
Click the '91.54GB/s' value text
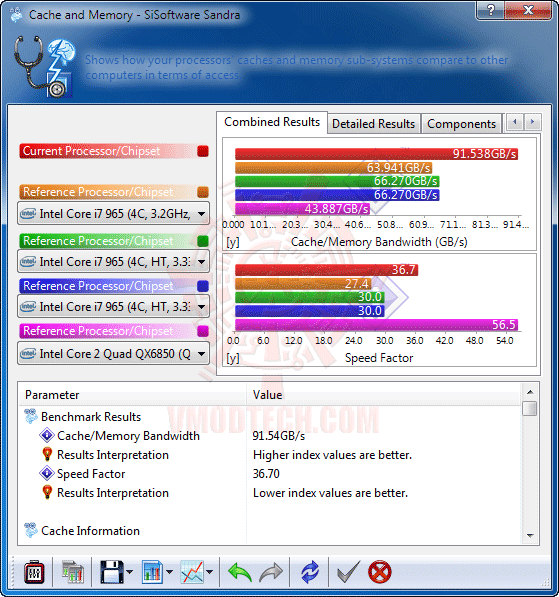(x=279, y=436)
